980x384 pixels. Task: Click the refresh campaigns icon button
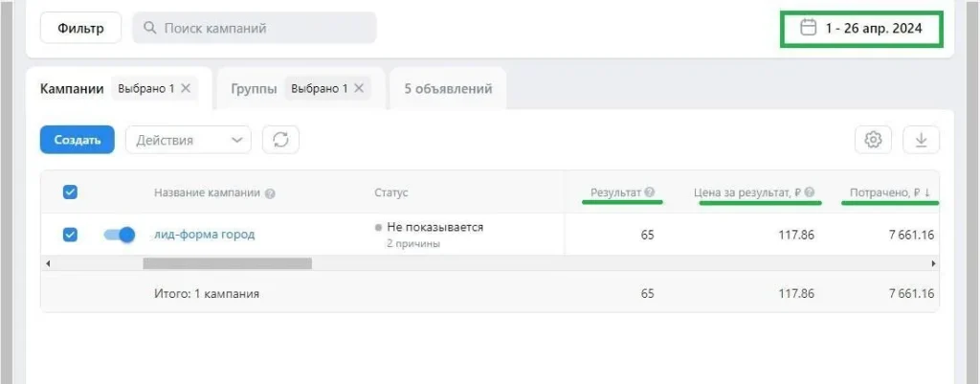(x=280, y=140)
